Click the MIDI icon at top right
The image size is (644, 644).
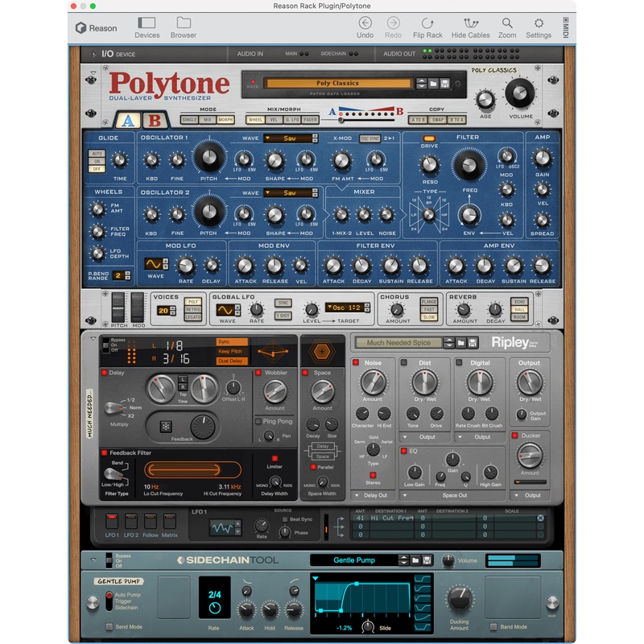coord(566,24)
